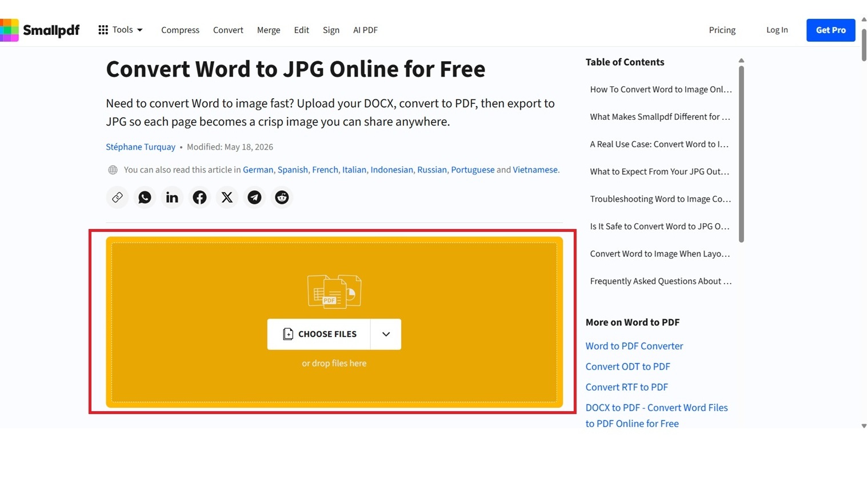The width and height of the screenshot is (868, 490).
Task: Jump to A Real Use Case section
Action: pyautogui.click(x=659, y=144)
